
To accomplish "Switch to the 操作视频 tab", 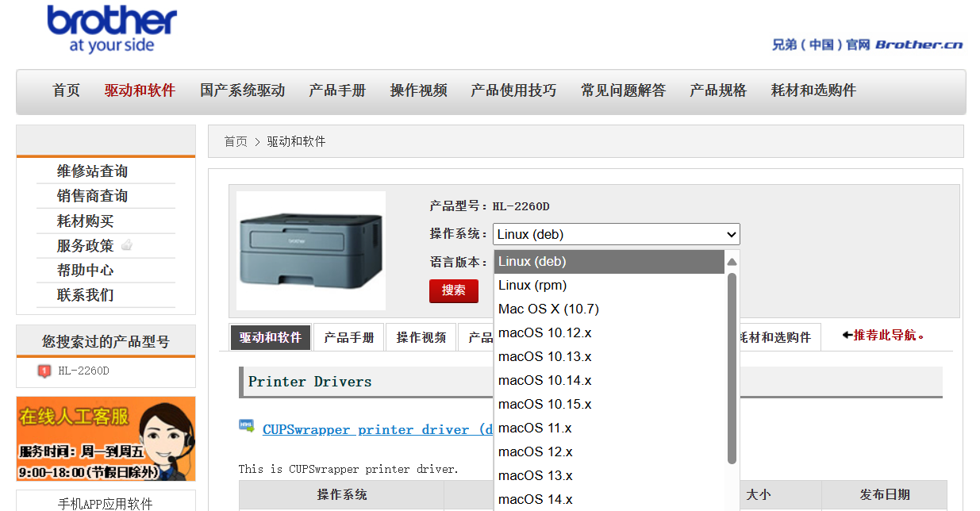I will tap(421, 337).
